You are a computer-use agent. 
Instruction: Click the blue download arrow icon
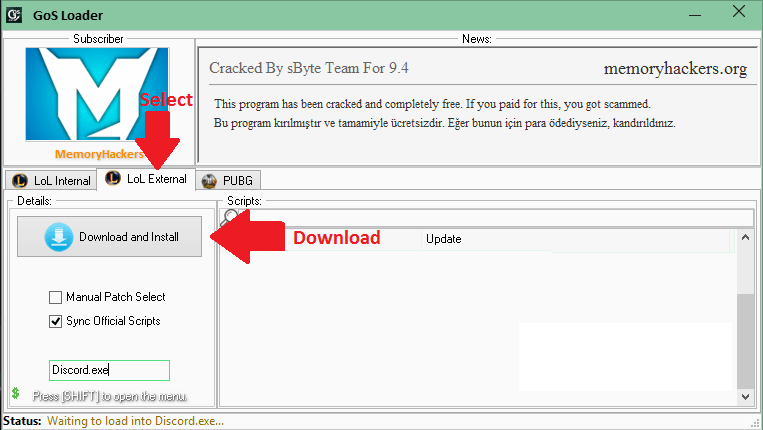pos(59,237)
